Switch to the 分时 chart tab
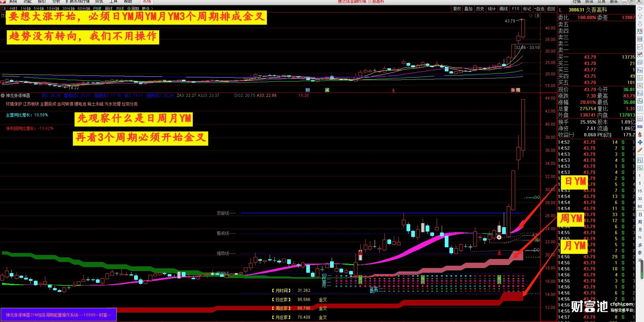Viewport: 644px width, 322px height. click(13, 9)
